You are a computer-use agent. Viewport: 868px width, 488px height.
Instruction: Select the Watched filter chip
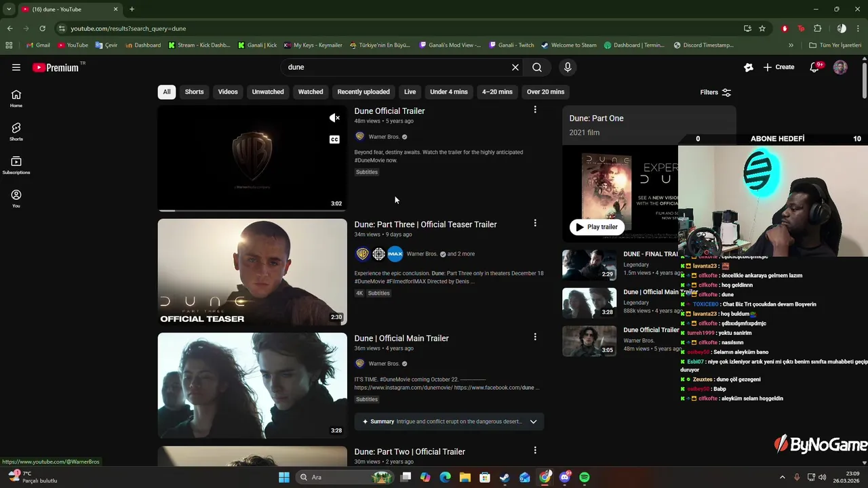tap(311, 91)
